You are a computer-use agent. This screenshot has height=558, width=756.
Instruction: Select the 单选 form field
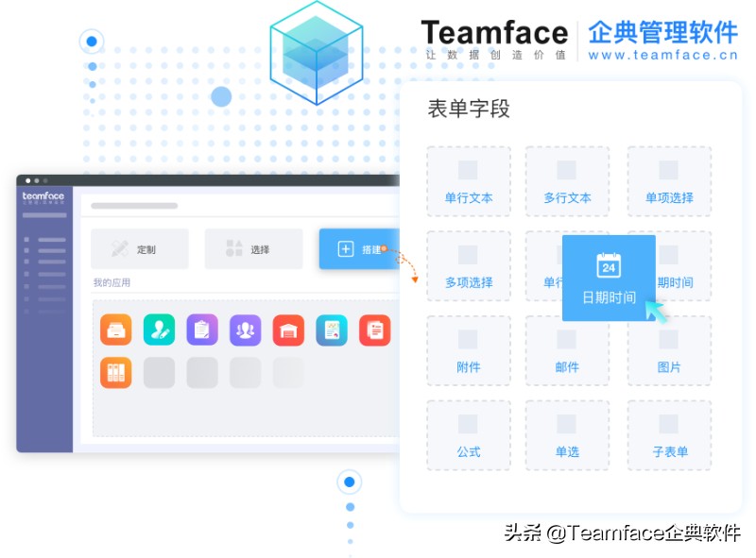(x=567, y=435)
